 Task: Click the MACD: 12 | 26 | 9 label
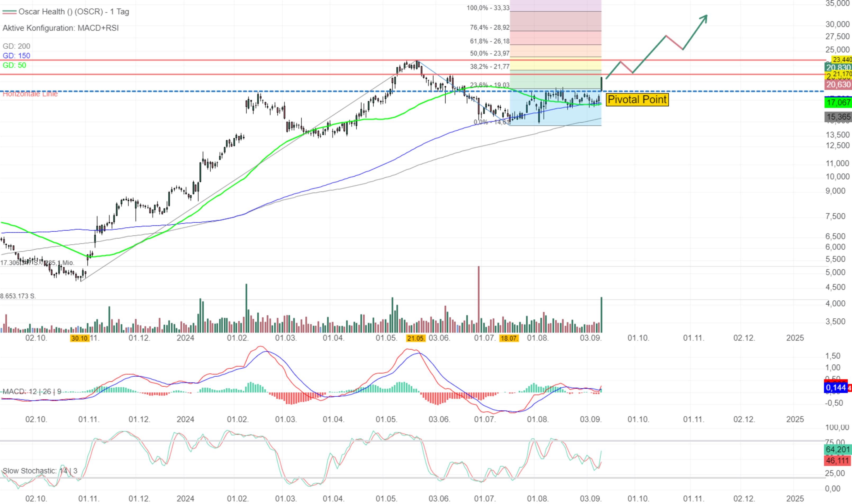pos(32,391)
